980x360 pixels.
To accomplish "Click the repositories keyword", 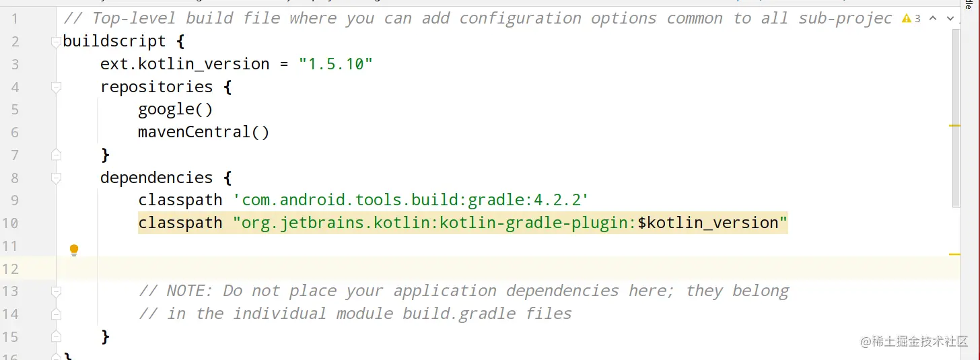I will (x=157, y=87).
